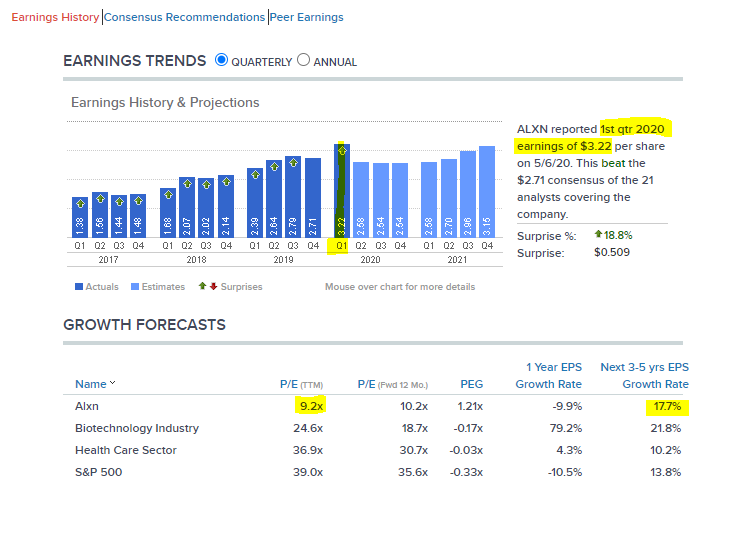Click the Q4 2019 bar showing 2.71

(313, 198)
